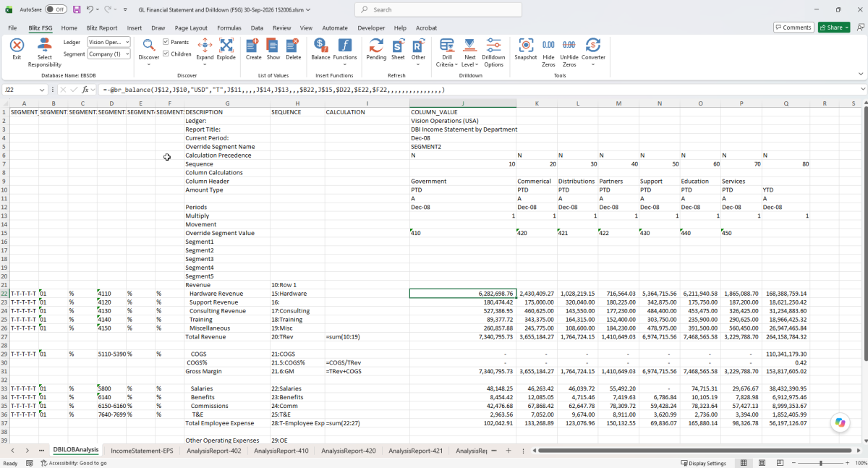Viewport: 868px width, 468px height.
Task: Click the column J header
Action: click(463, 103)
